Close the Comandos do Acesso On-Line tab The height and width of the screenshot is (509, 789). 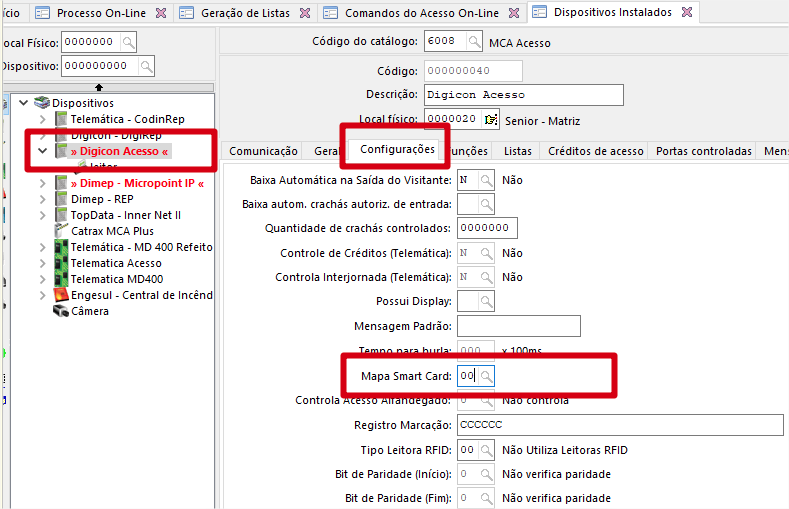click(514, 13)
